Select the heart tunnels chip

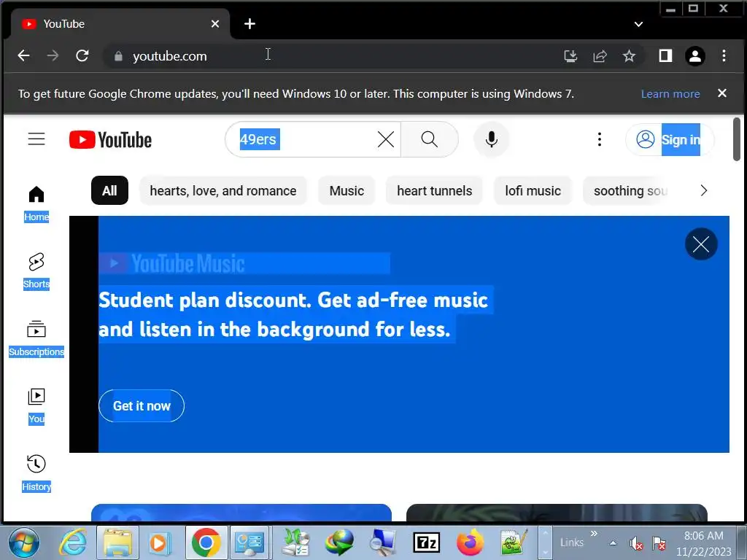pyautogui.click(x=435, y=190)
